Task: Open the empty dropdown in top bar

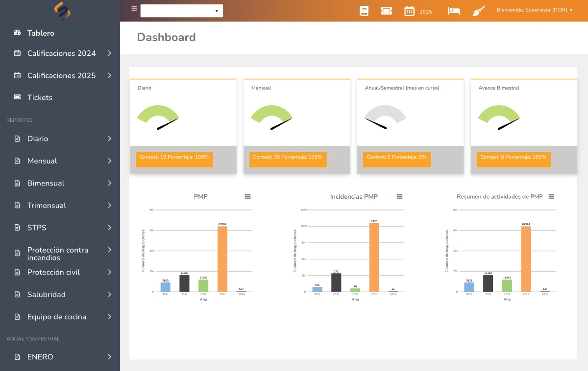Action: 181,11
